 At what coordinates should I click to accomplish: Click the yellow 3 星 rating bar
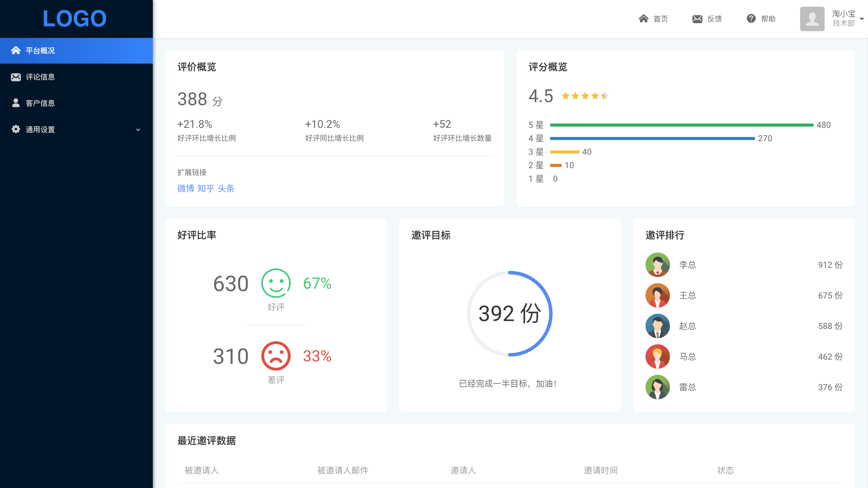(x=565, y=152)
